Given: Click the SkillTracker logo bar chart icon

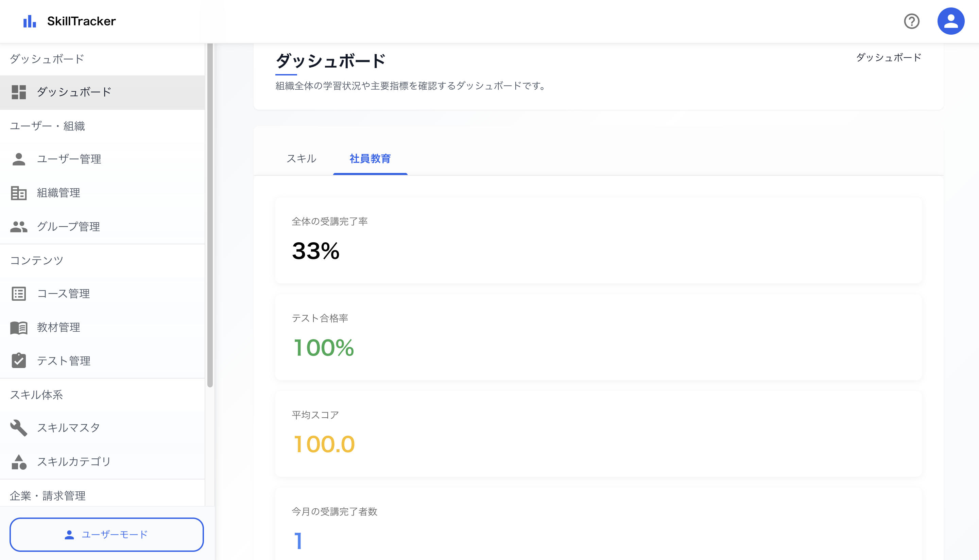Looking at the screenshot, I should (x=30, y=21).
